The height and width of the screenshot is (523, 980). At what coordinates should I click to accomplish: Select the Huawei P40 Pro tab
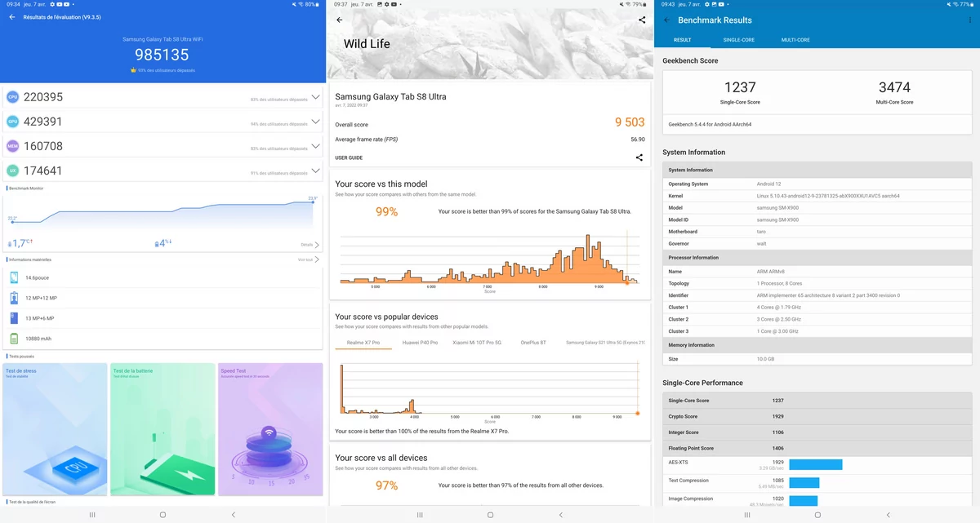(420, 343)
